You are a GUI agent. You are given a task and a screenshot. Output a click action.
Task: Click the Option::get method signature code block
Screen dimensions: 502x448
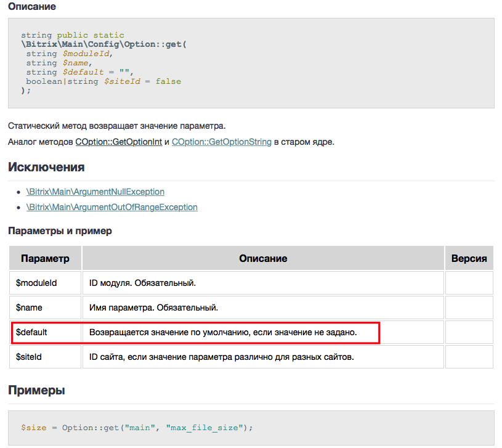[x=102, y=63]
